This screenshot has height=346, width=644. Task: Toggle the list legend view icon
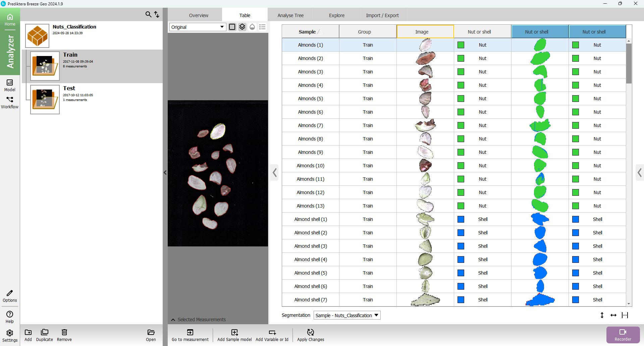click(x=262, y=27)
